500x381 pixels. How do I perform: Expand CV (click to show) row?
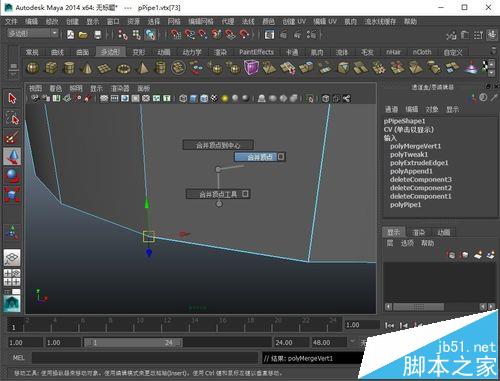pos(409,130)
